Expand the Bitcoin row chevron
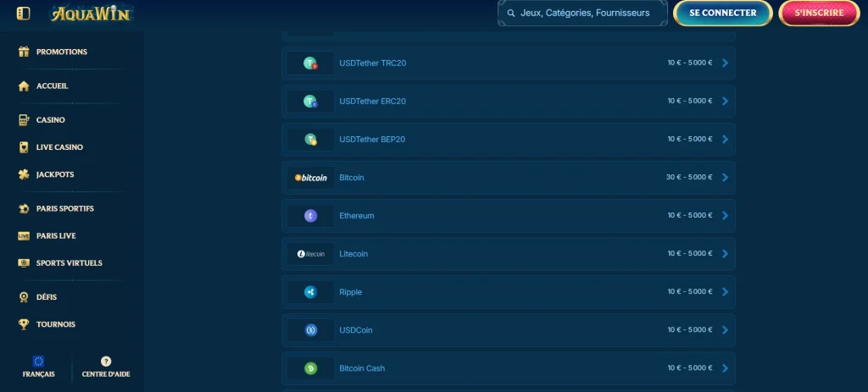This screenshot has width=868, height=392. (x=726, y=178)
